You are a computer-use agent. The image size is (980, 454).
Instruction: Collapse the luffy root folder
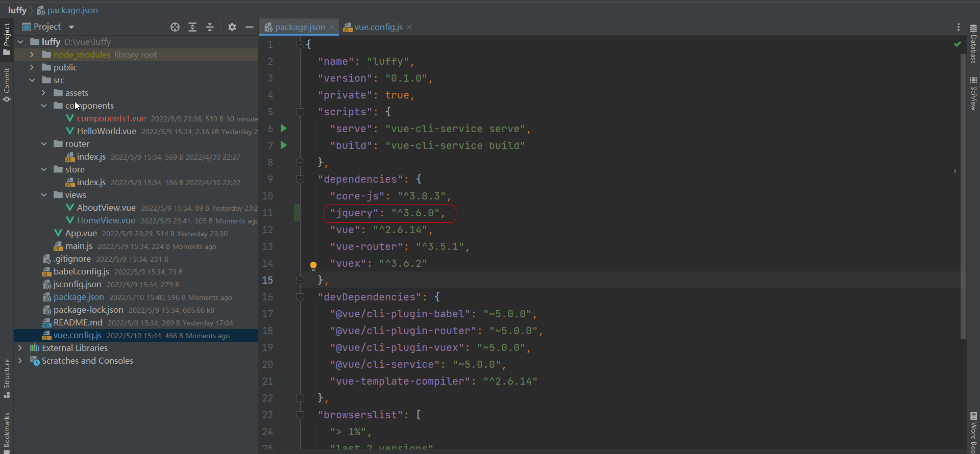pyautogui.click(x=20, y=42)
